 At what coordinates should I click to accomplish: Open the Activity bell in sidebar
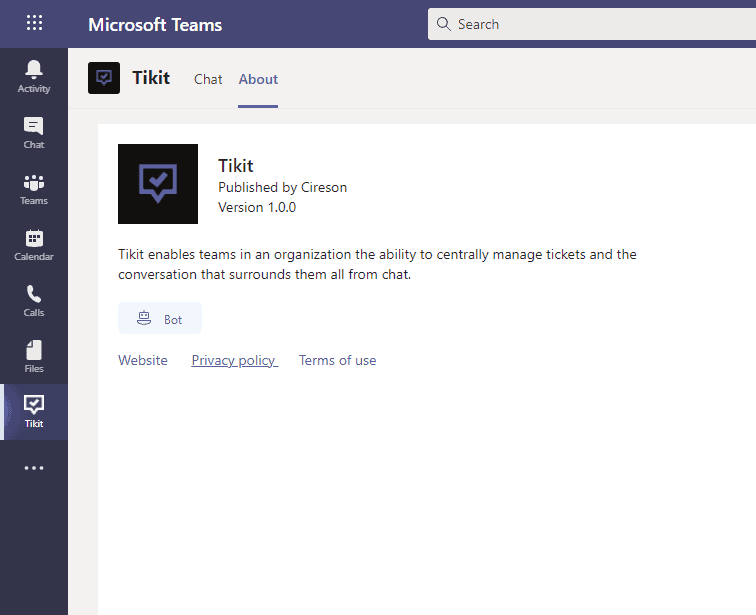click(x=34, y=76)
